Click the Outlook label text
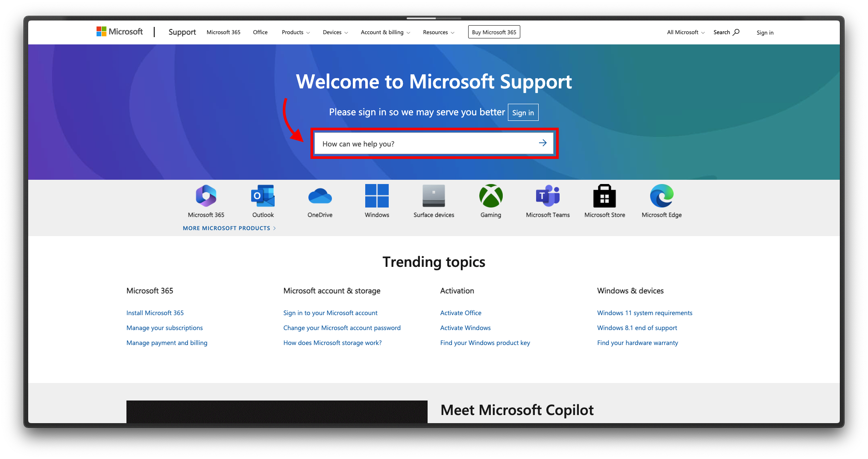The width and height of the screenshot is (868, 459). pos(263,215)
